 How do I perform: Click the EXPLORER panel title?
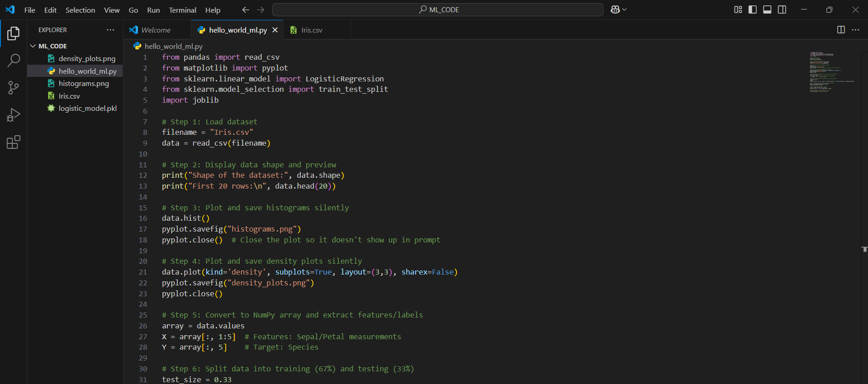click(52, 30)
